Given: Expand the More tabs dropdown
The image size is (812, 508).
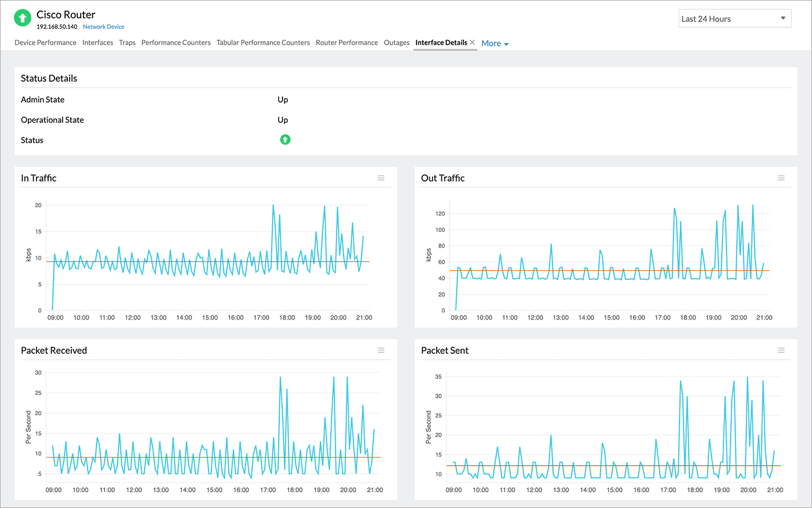Looking at the screenshot, I should click(495, 43).
